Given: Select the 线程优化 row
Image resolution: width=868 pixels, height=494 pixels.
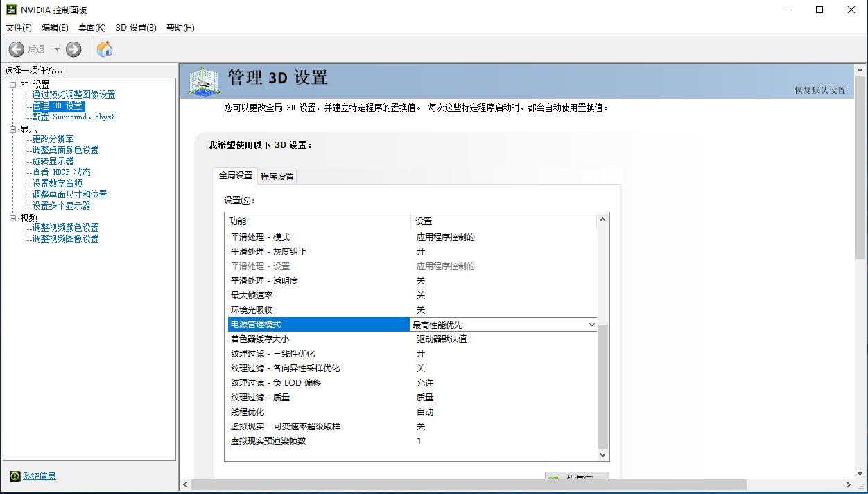Looking at the screenshot, I should (411, 412).
